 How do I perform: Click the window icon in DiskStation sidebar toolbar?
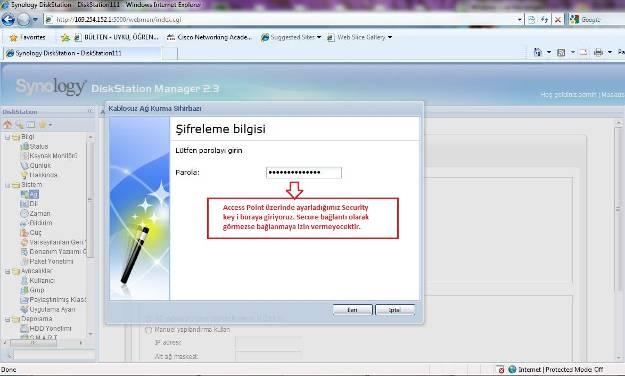tap(31, 125)
